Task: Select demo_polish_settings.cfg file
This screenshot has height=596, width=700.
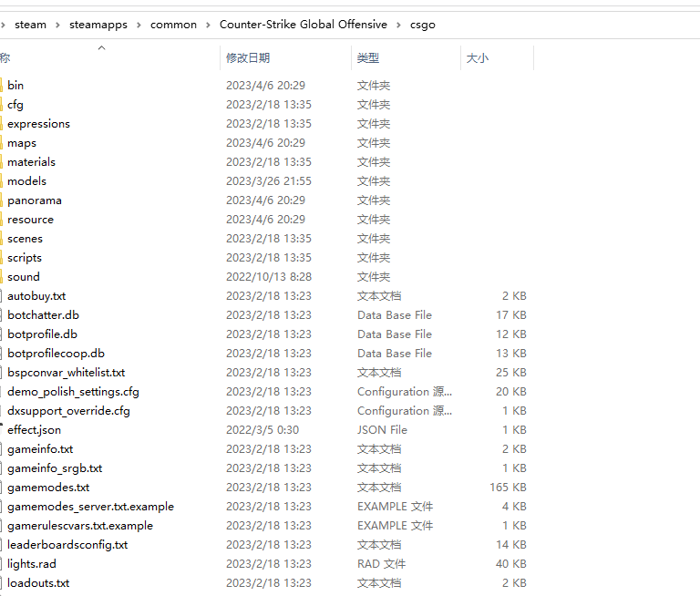Action: pyautogui.click(x=73, y=392)
